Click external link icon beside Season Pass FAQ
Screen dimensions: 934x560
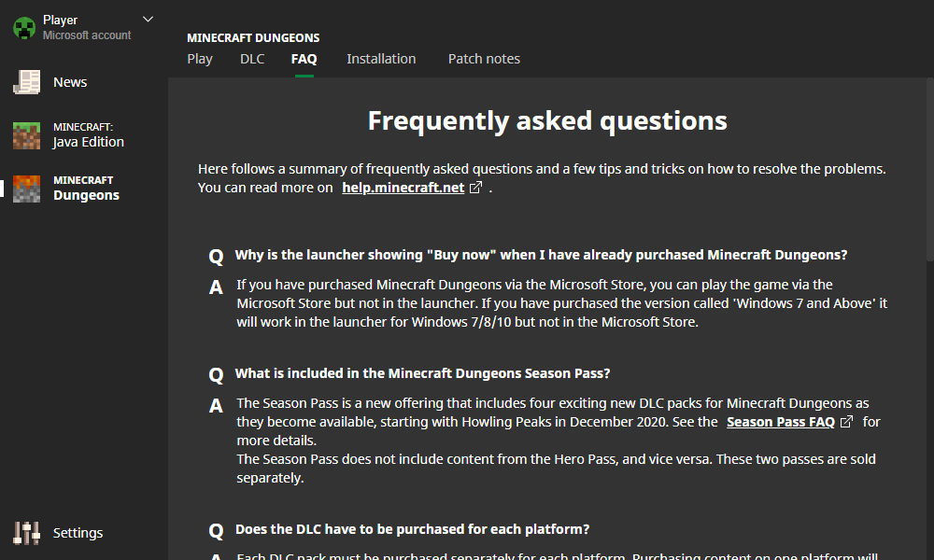(846, 421)
